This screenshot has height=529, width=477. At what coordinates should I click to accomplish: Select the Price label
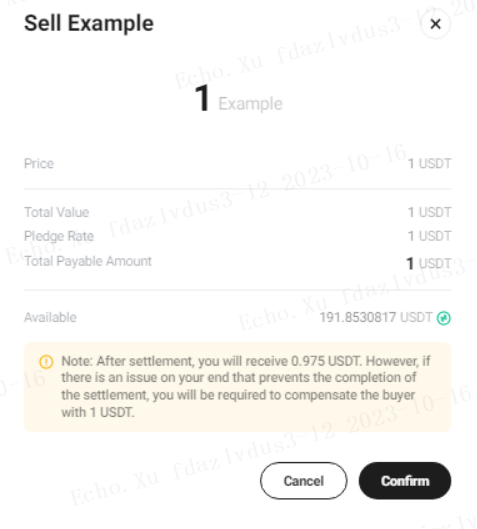[x=39, y=164]
